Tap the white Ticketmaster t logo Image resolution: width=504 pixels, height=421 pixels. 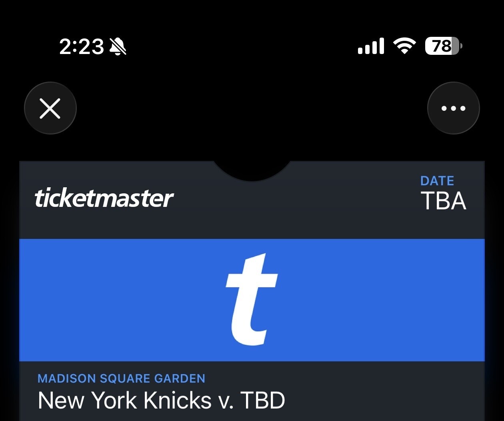(251, 299)
